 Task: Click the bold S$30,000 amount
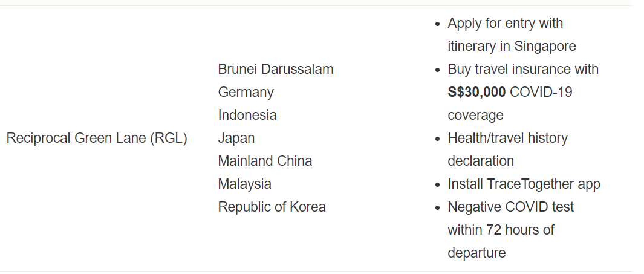(x=476, y=93)
